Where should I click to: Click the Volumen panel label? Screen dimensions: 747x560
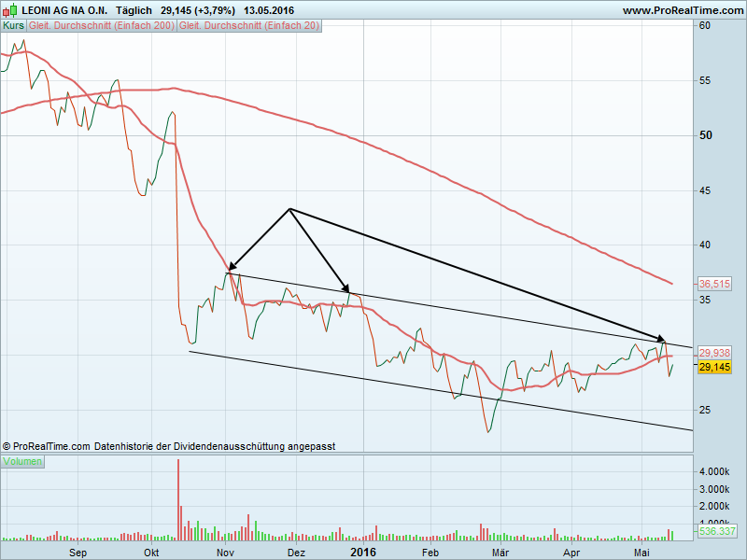pyautogui.click(x=22, y=461)
